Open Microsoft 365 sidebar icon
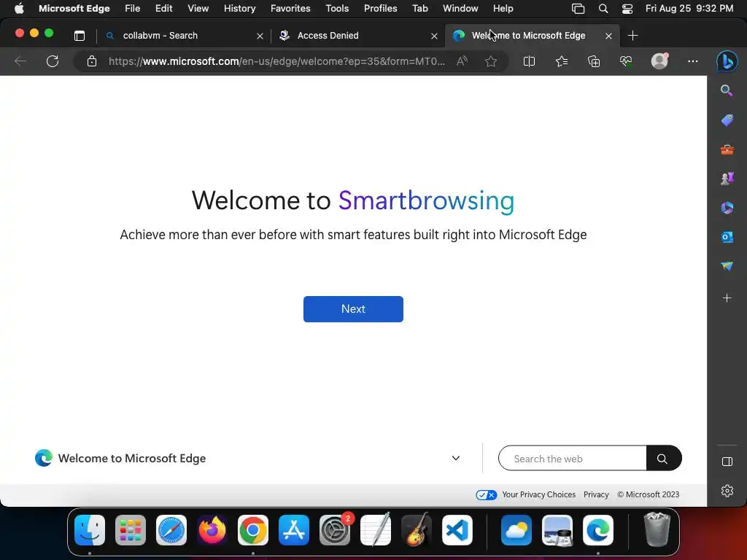The image size is (747, 560). (x=727, y=208)
